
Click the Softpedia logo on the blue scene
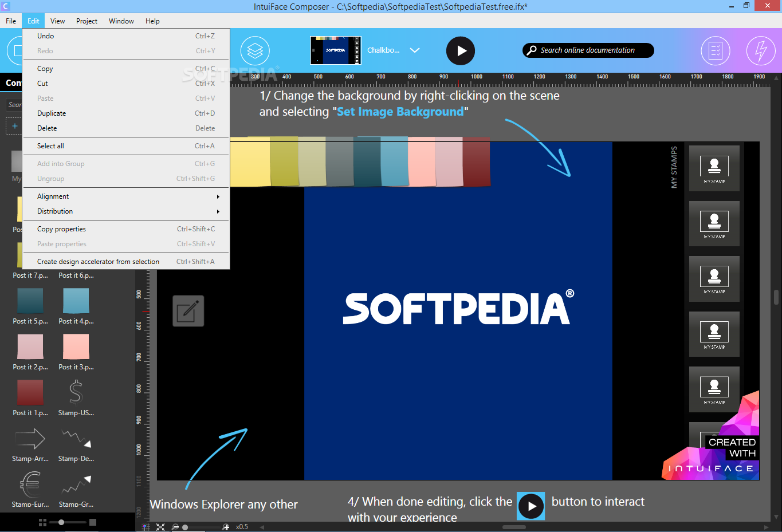[x=458, y=308]
